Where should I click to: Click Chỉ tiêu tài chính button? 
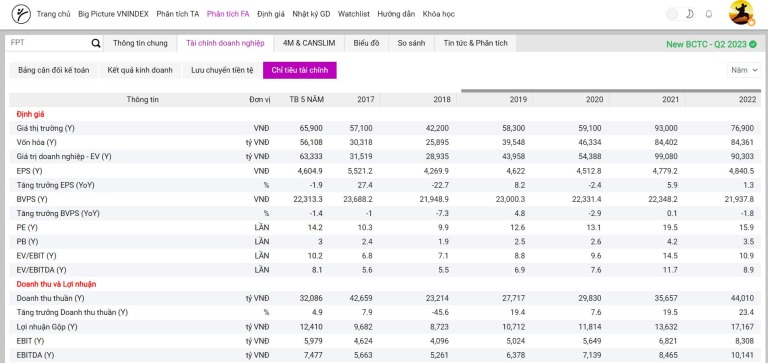[300, 70]
